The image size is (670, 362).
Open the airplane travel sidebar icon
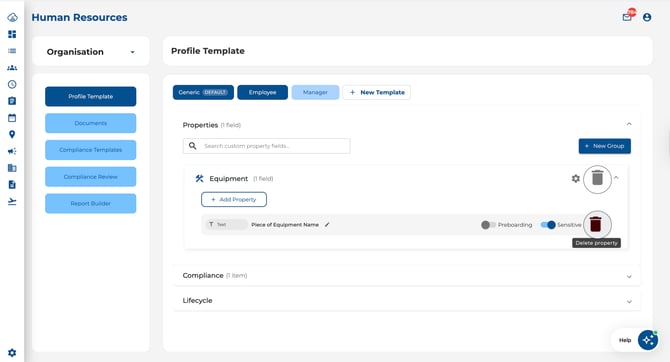pos(12,201)
